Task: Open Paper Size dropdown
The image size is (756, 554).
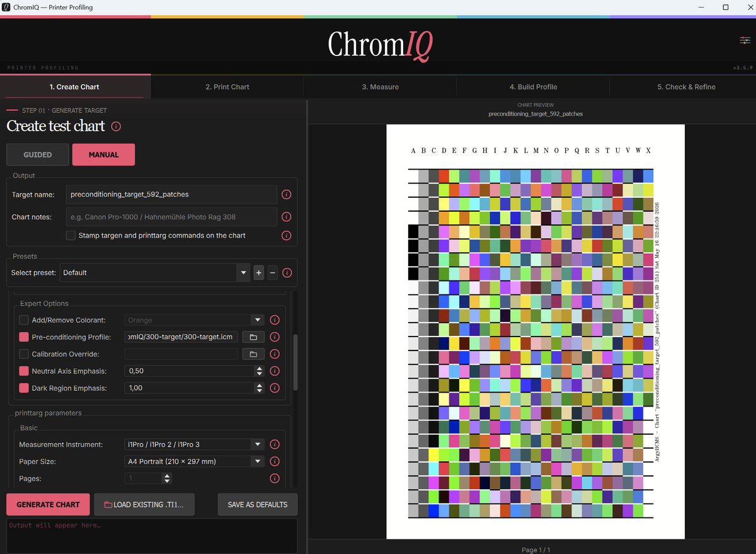Action: [x=194, y=461]
